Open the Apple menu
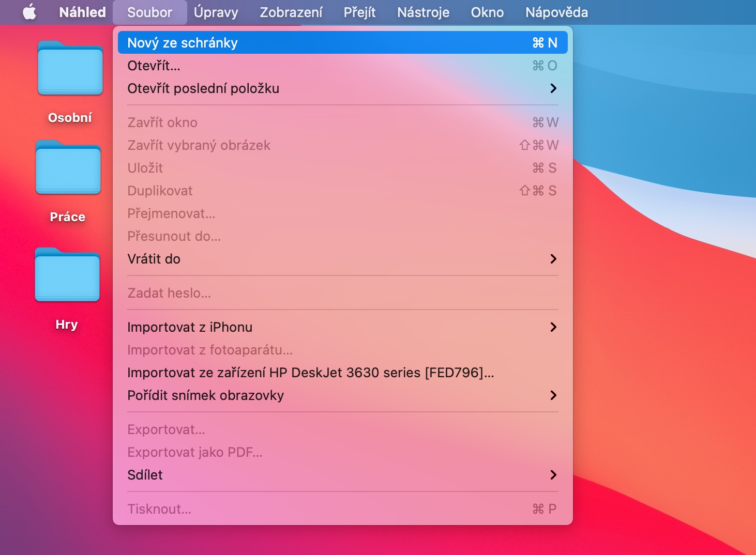Viewport: 756px width, 555px height. (29, 12)
